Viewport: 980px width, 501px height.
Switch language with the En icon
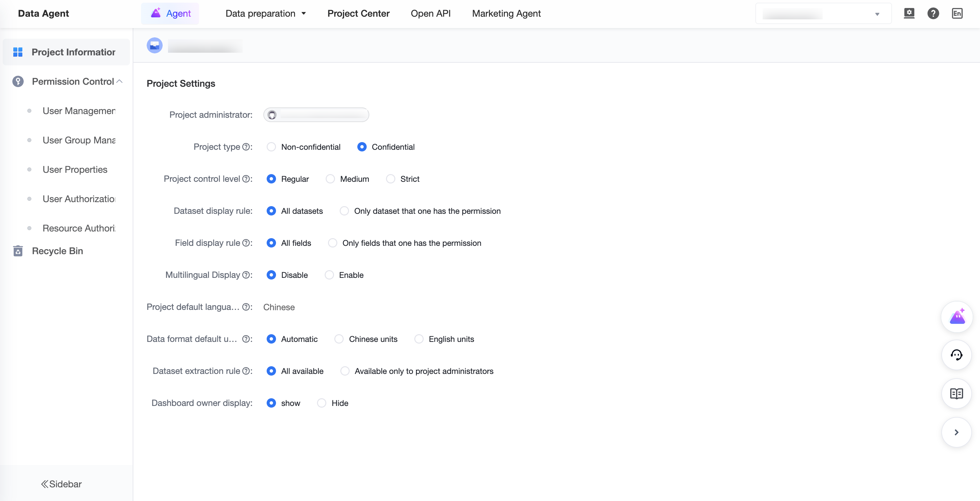(x=957, y=14)
